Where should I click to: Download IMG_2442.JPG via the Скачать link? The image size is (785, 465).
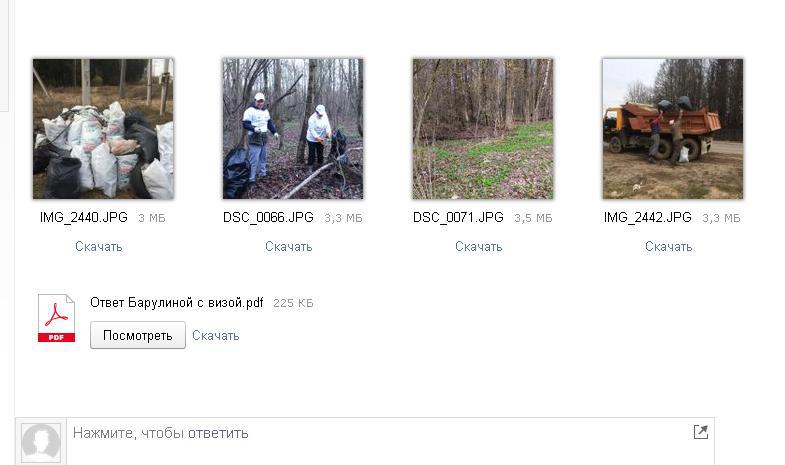point(668,247)
